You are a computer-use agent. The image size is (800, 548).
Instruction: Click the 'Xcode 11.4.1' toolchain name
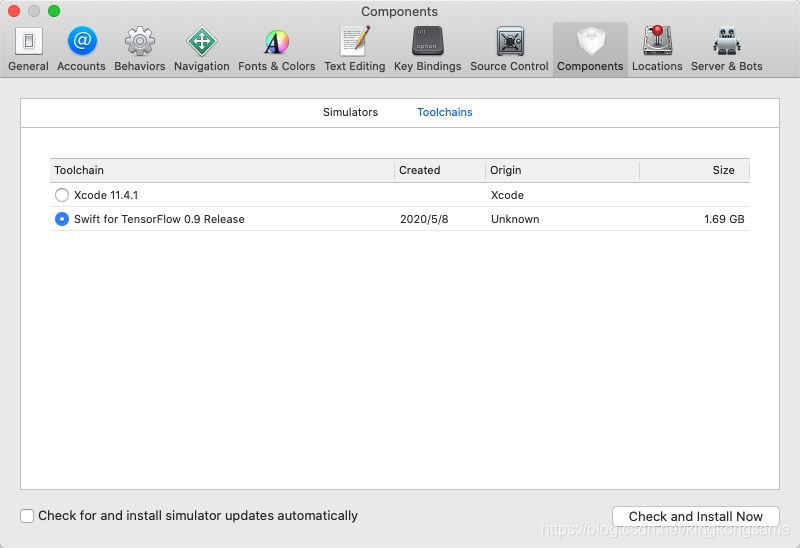[x=106, y=195]
